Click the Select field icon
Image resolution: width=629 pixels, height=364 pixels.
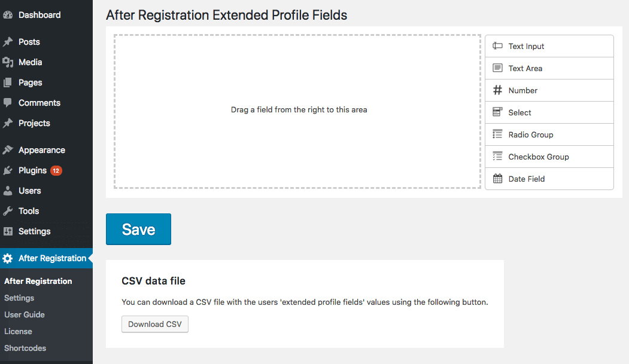[x=497, y=112]
